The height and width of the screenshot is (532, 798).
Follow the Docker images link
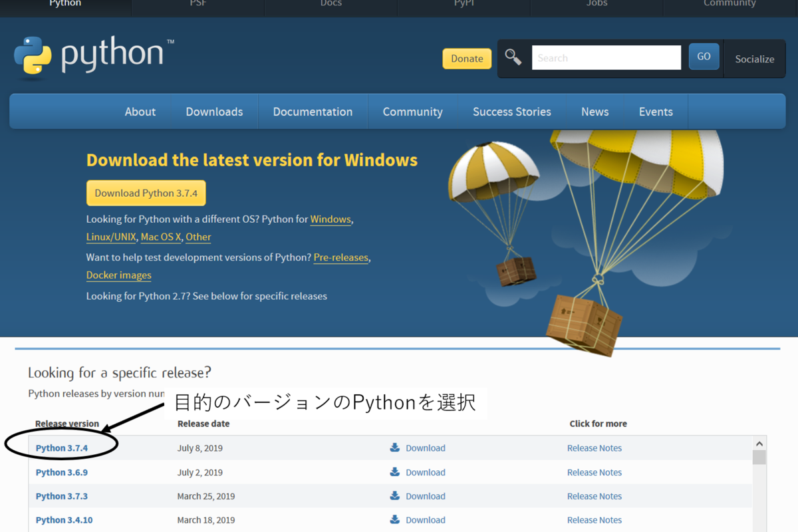coord(119,275)
